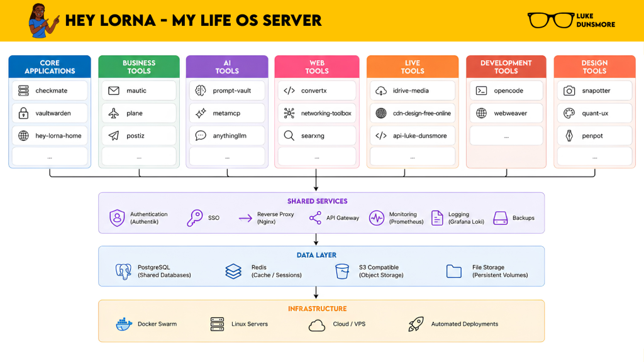Click the API Gateway share icon
Image resolution: width=644 pixels, height=362 pixels.
click(316, 218)
